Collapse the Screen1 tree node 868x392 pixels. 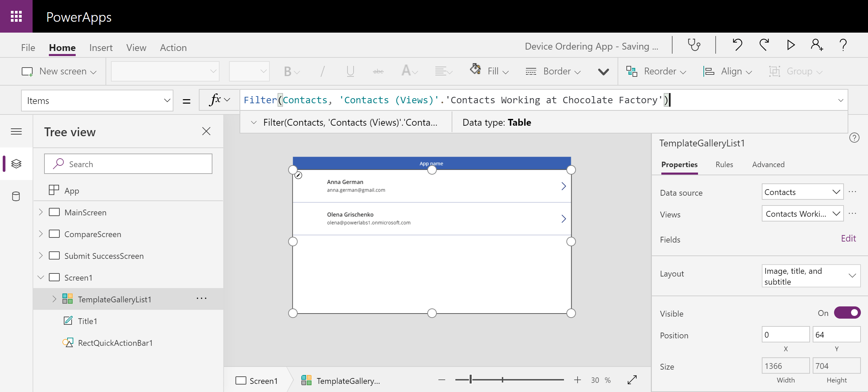[x=41, y=278]
